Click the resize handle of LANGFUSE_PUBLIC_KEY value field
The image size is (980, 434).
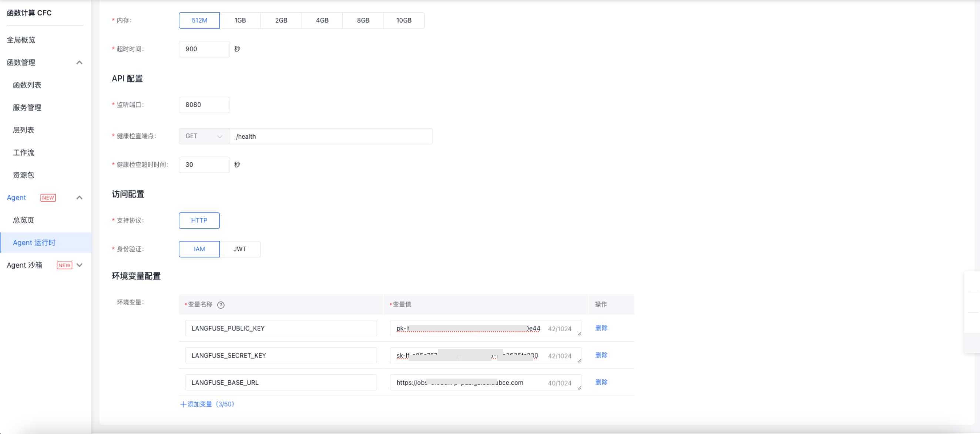(x=579, y=334)
